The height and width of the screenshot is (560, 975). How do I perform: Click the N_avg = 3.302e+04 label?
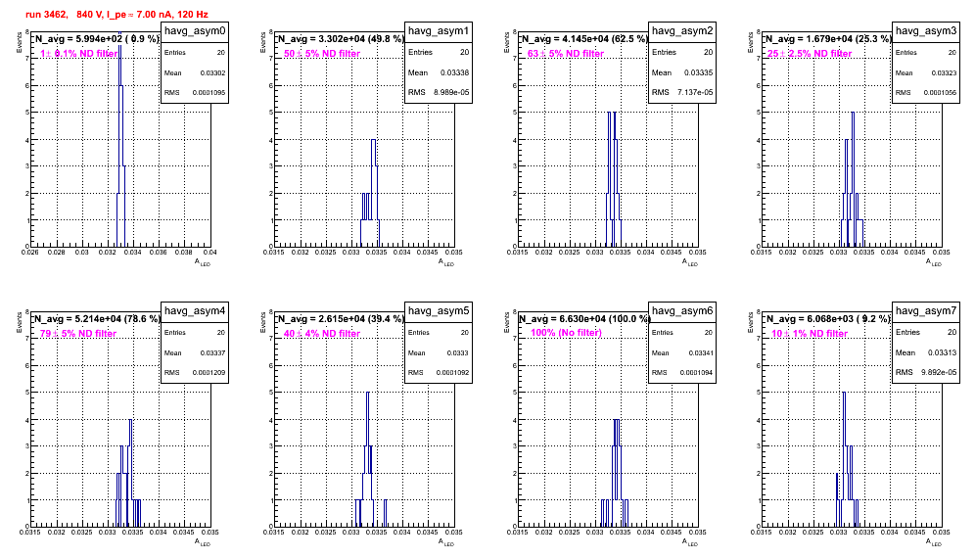tap(341, 39)
